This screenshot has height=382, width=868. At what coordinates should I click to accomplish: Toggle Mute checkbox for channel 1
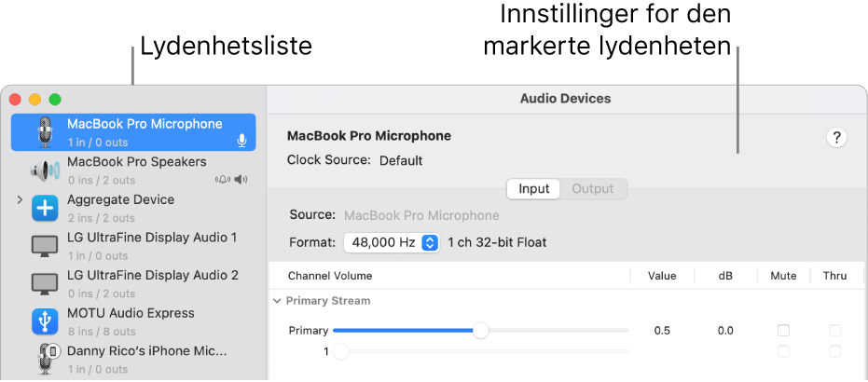point(783,351)
